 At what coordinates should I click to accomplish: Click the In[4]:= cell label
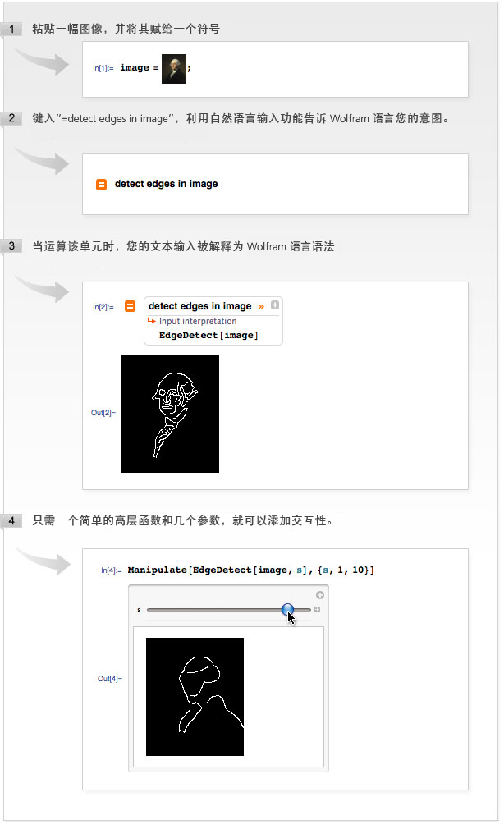[x=111, y=570]
